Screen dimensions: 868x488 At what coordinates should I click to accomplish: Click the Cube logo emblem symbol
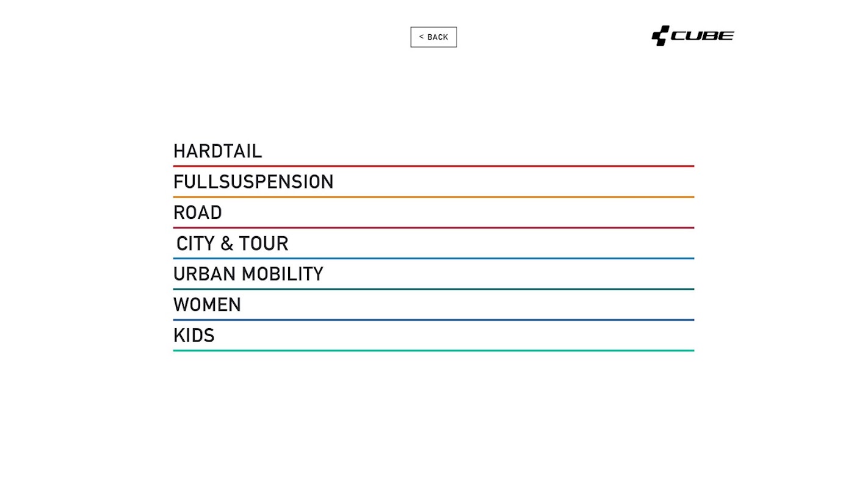click(660, 36)
